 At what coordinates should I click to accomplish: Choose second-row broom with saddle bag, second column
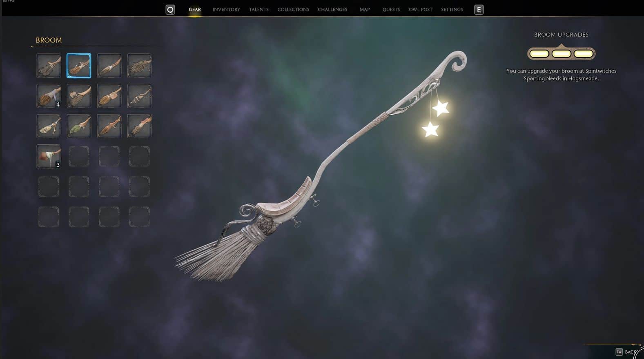click(x=79, y=96)
